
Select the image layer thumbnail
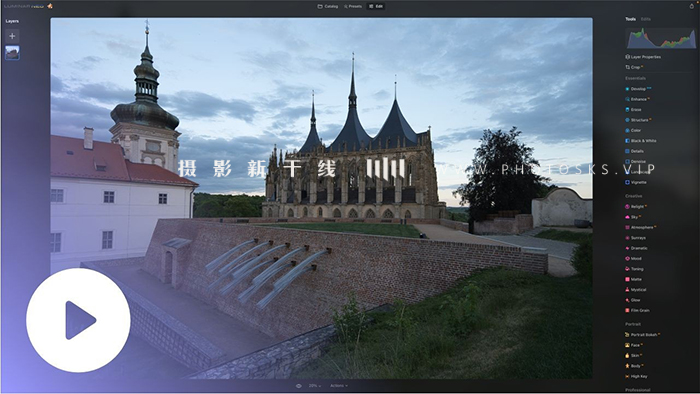12,53
